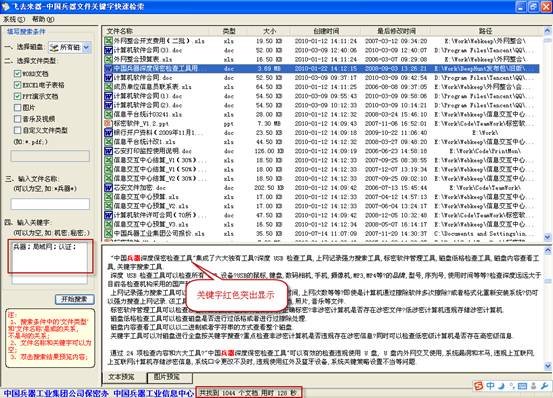Click file list scrollbar down arrow

point(547,237)
